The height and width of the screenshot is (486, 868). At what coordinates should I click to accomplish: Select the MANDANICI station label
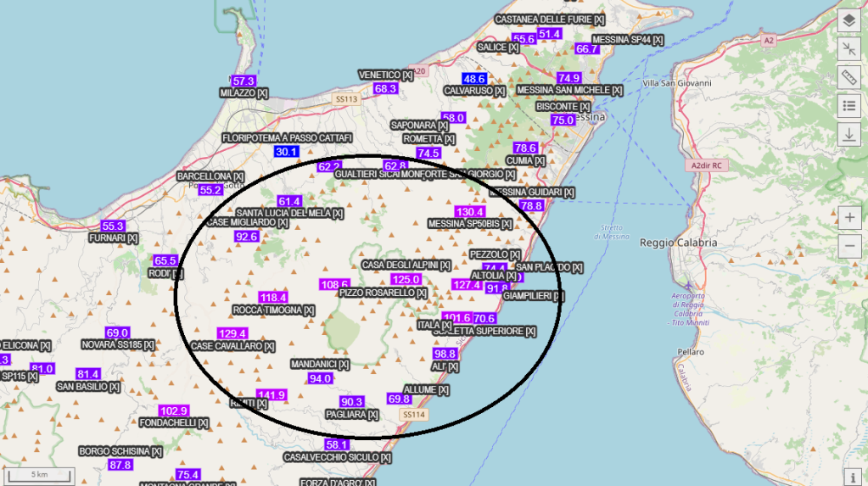(x=320, y=364)
